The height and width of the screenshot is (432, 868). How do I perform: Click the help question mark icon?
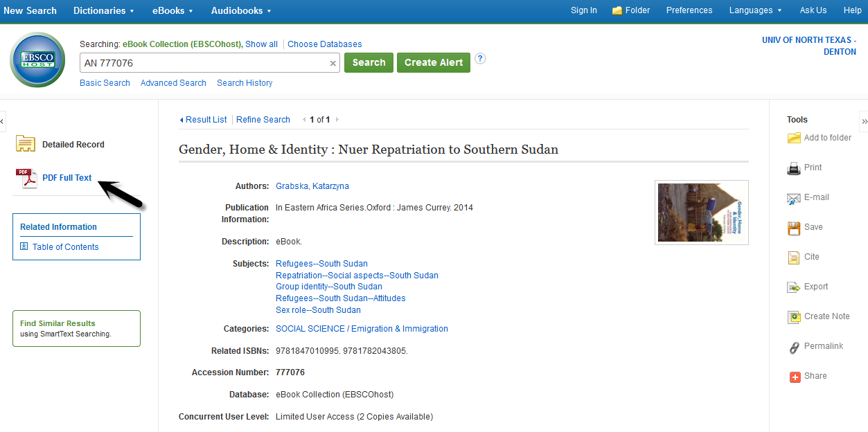coord(480,59)
